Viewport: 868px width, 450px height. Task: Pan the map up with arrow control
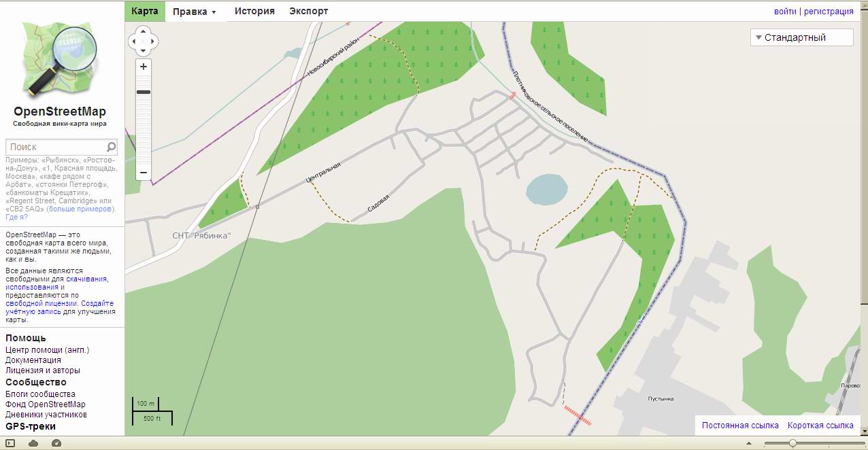143,31
